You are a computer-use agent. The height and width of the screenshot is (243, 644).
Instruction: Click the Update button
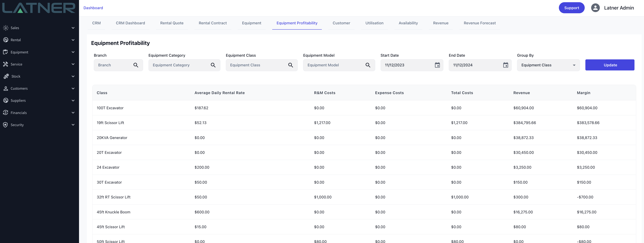tap(610, 65)
